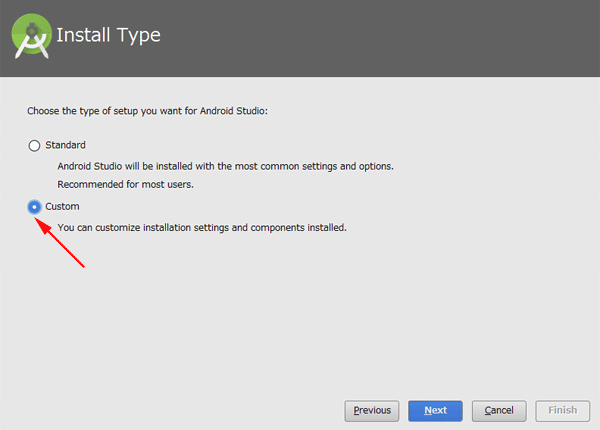Screen dimensions: 600x430
Task: Cancel the Android Studio setup
Action: (499, 411)
